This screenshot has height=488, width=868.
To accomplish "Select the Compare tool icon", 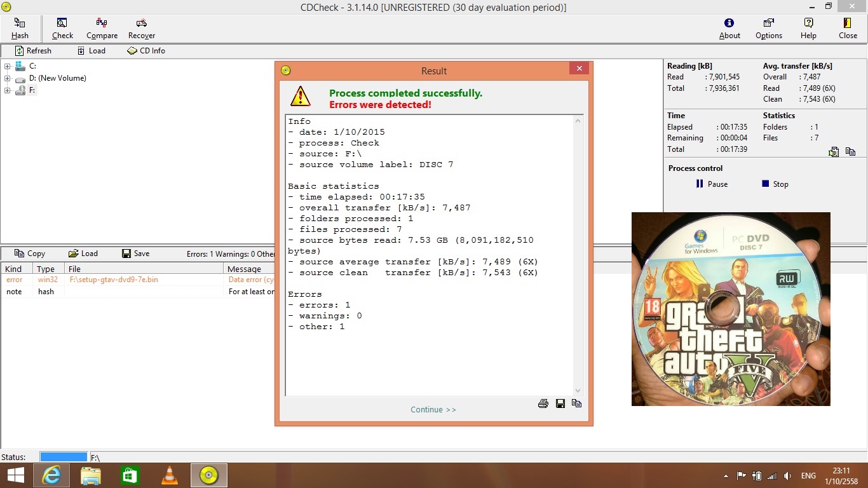I will (102, 28).
